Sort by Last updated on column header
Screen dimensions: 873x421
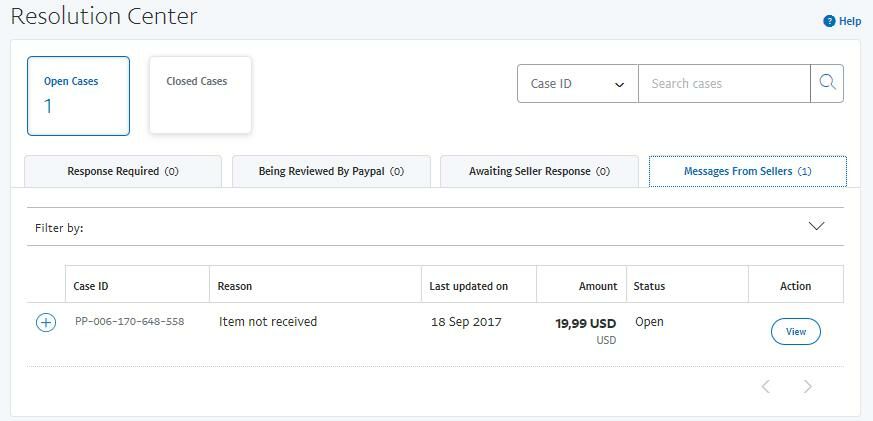(468, 286)
